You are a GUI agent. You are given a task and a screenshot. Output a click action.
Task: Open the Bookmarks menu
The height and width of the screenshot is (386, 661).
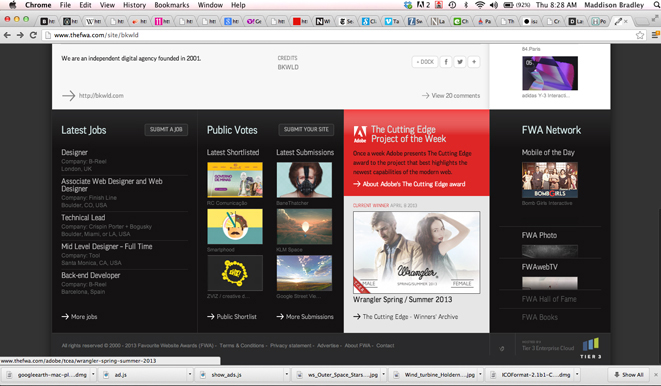coord(172,5)
